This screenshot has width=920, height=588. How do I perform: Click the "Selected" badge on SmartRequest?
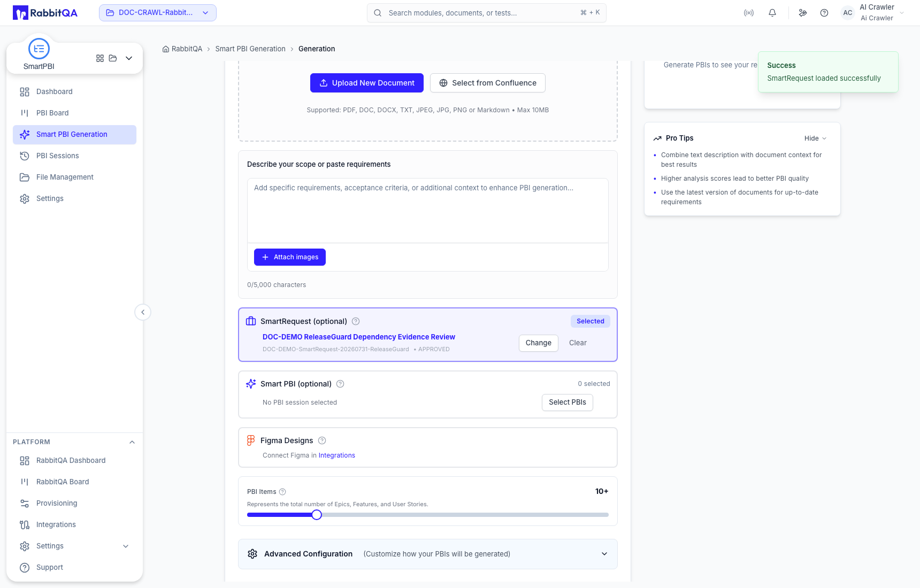point(591,321)
